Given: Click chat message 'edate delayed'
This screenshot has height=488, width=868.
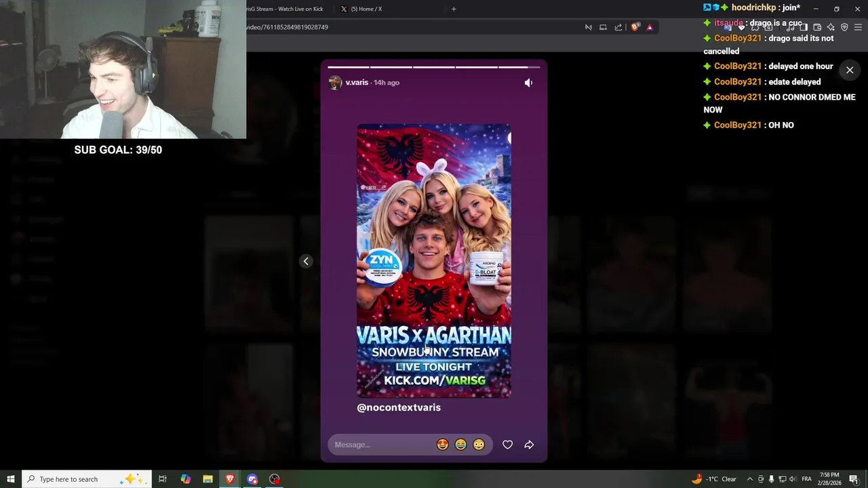Looking at the screenshot, I should [794, 82].
